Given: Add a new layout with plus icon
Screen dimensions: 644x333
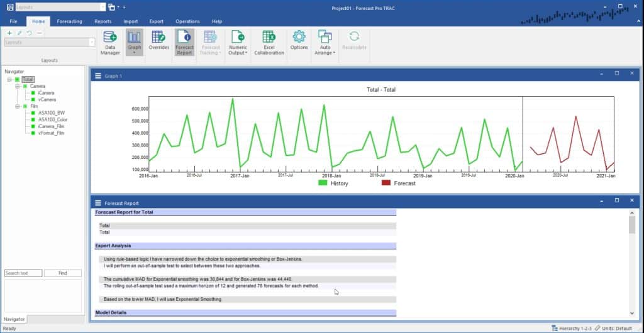Looking at the screenshot, I should pos(9,33).
